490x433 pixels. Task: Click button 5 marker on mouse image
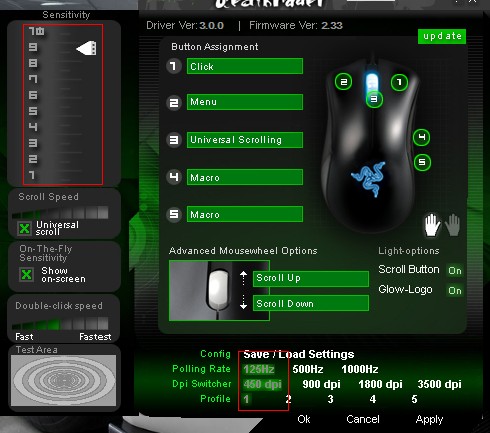point(422,162)
